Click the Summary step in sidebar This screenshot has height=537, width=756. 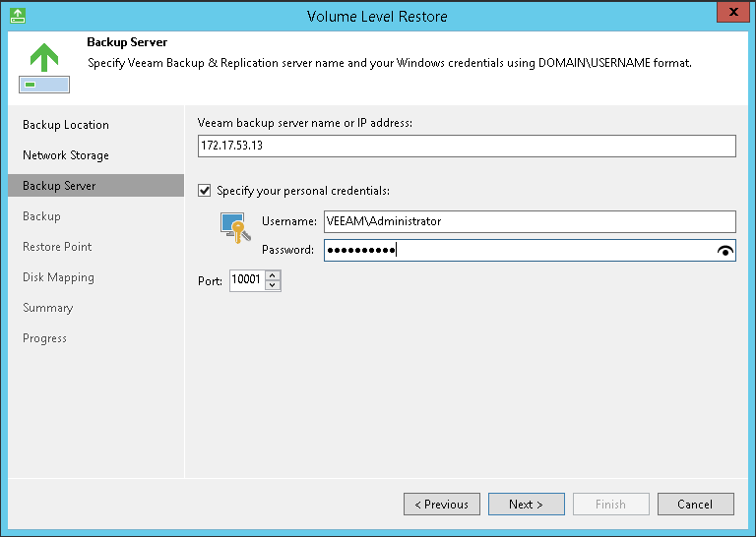47,308
